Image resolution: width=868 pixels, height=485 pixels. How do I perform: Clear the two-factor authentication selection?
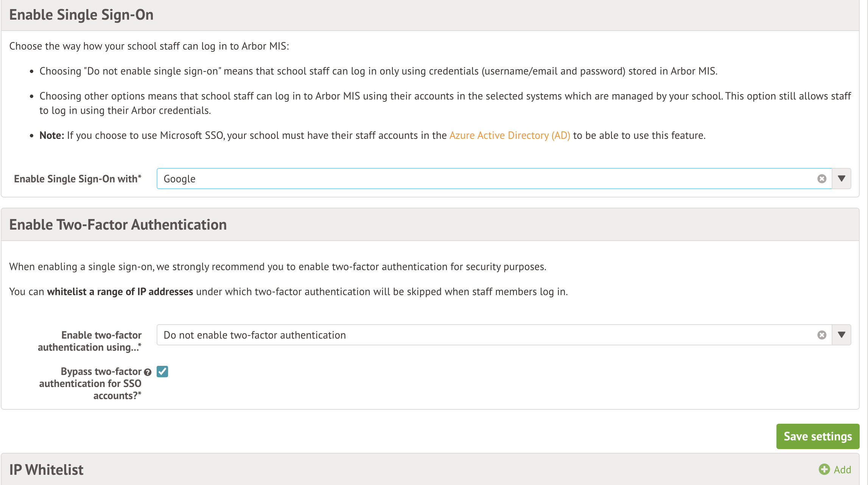click(x=821, y=335)
